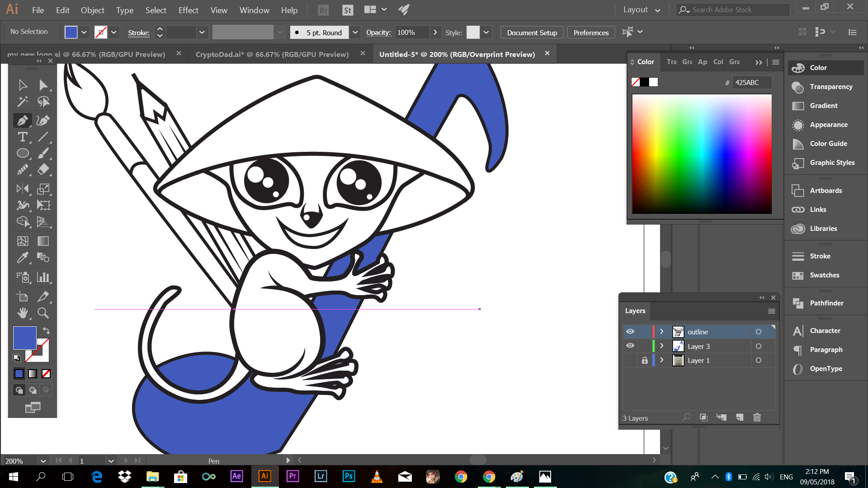Open the stroke weight dropdown
This screenshot has width=868, height=488.
pyautogui.click(x=202, y=32)
